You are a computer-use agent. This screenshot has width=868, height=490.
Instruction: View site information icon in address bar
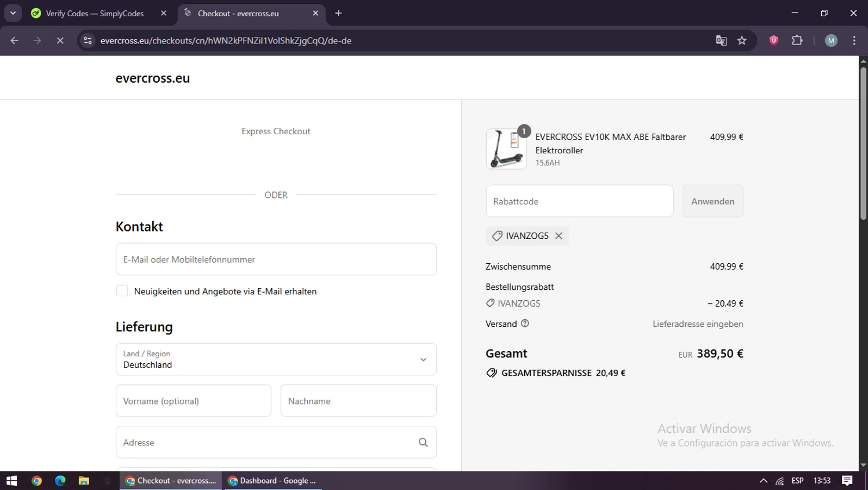click(87, 40)
